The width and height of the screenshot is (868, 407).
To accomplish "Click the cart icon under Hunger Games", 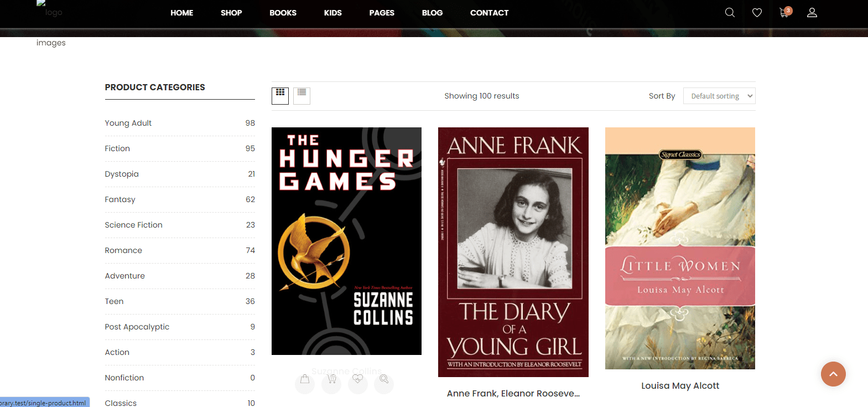I will point(331,380).
